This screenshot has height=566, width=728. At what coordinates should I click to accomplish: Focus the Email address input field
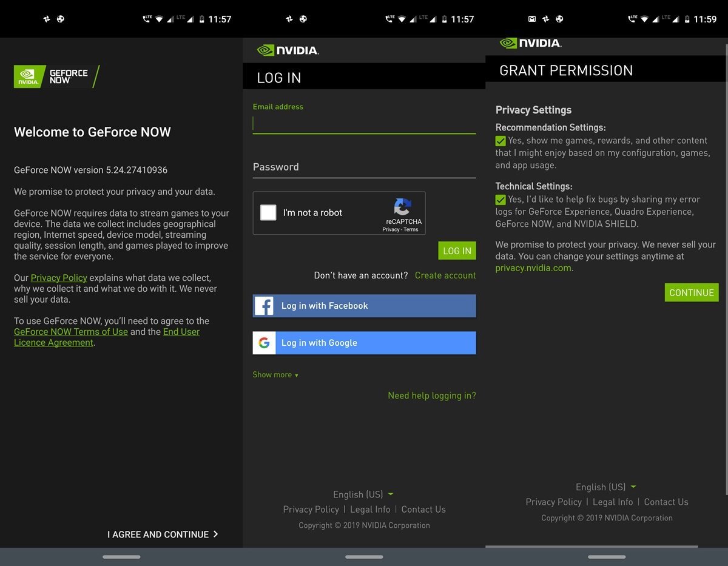tap(364, 124)
